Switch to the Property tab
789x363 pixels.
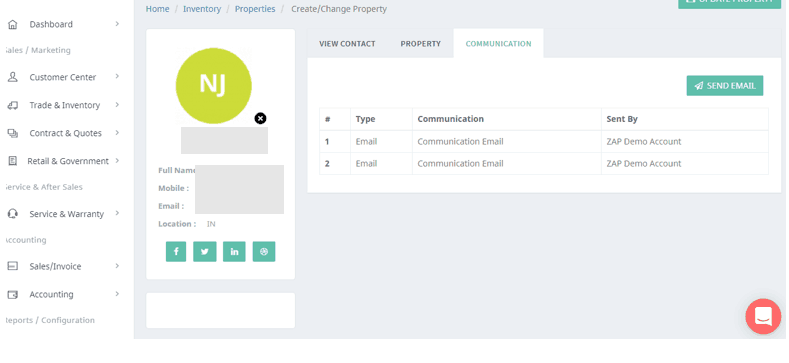(x=421, y=44)
